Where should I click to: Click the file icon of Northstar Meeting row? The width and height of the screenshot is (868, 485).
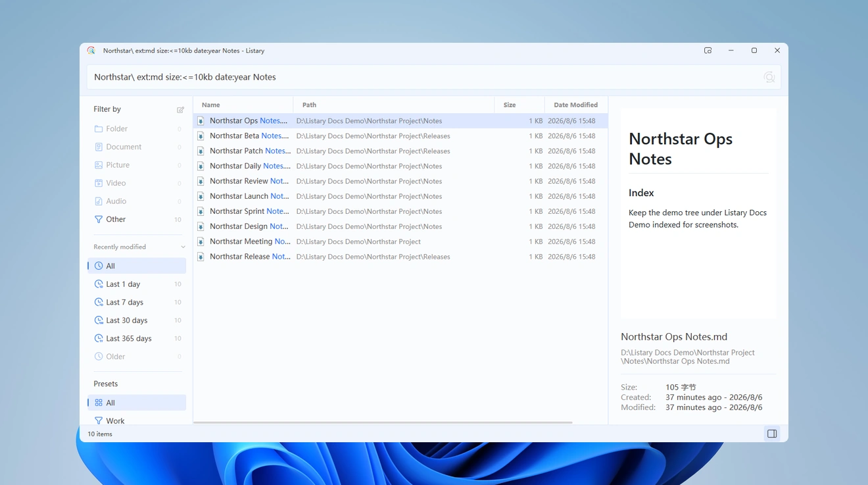pos(201,242)
